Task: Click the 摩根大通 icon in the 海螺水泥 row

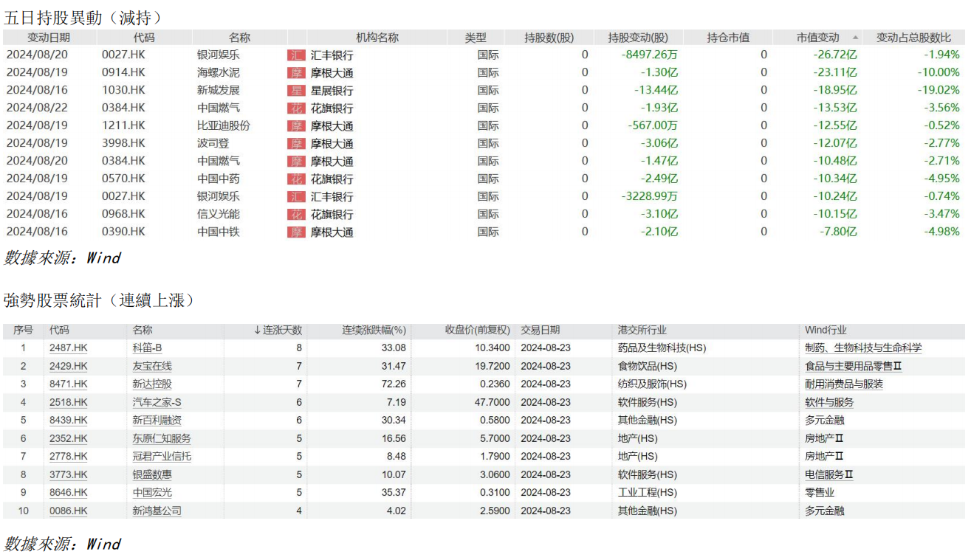Action: click(x=296, y=73)
